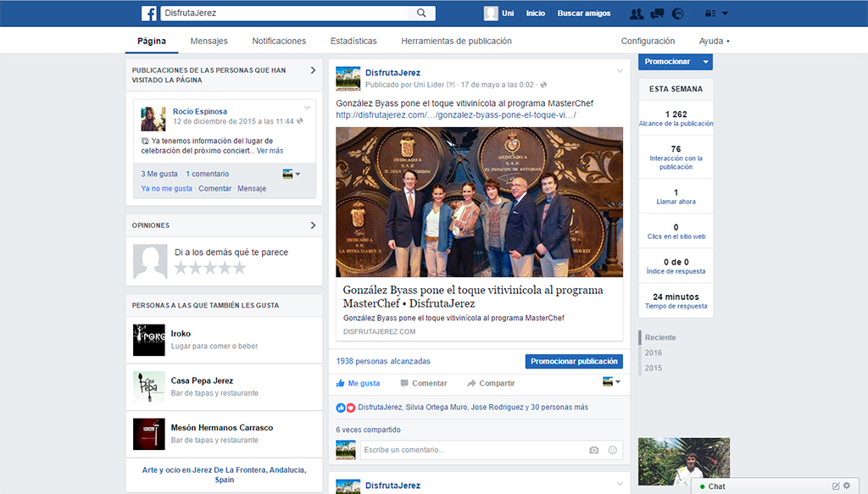Click the Comentar speech bubble icon
Image resolution: width=868 pixels, height=494 pixels.
tap(404, 383)
